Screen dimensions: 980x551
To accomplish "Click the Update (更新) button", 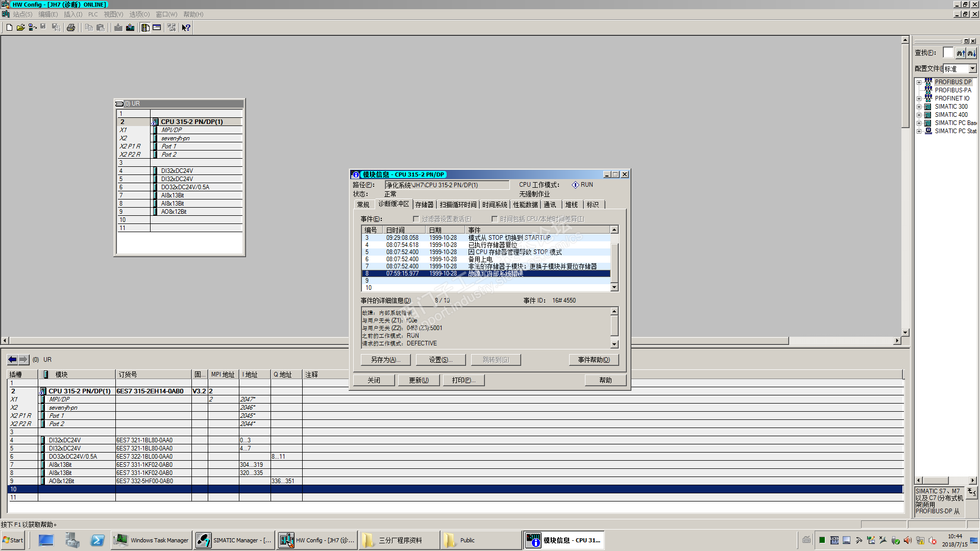I will point(419,380).
